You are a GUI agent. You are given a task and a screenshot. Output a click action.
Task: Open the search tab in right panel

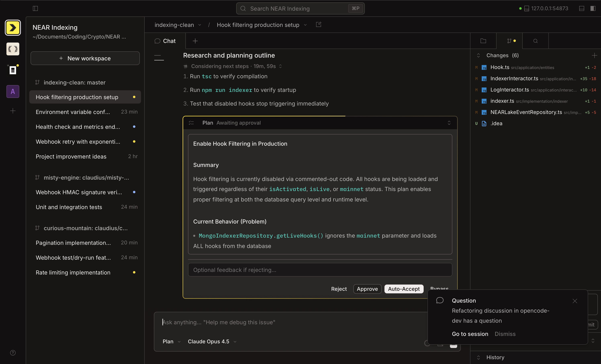[x=535, y=41]
